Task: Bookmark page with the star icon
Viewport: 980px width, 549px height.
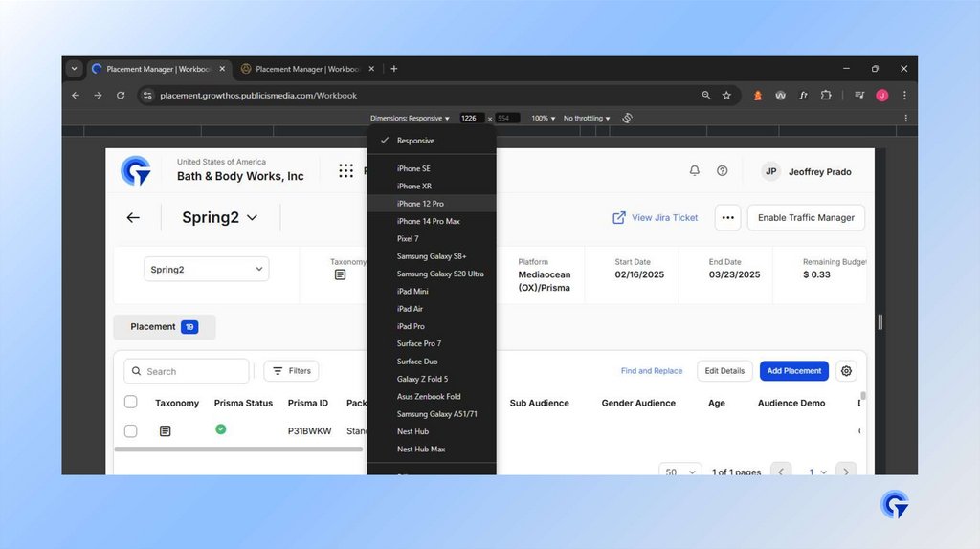Action: point(726,96)
